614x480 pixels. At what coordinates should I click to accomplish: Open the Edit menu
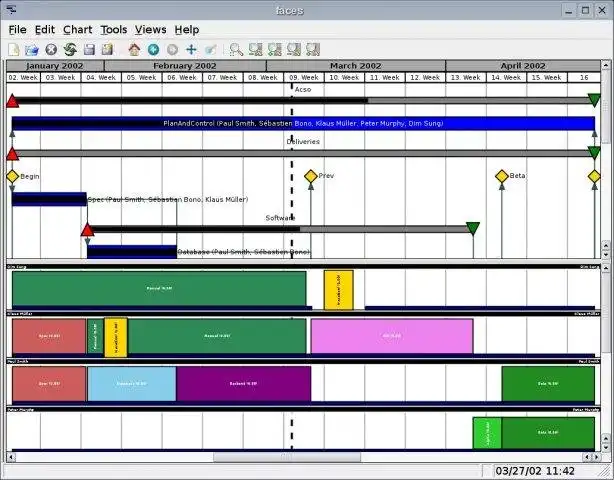(x=45, y=30)
